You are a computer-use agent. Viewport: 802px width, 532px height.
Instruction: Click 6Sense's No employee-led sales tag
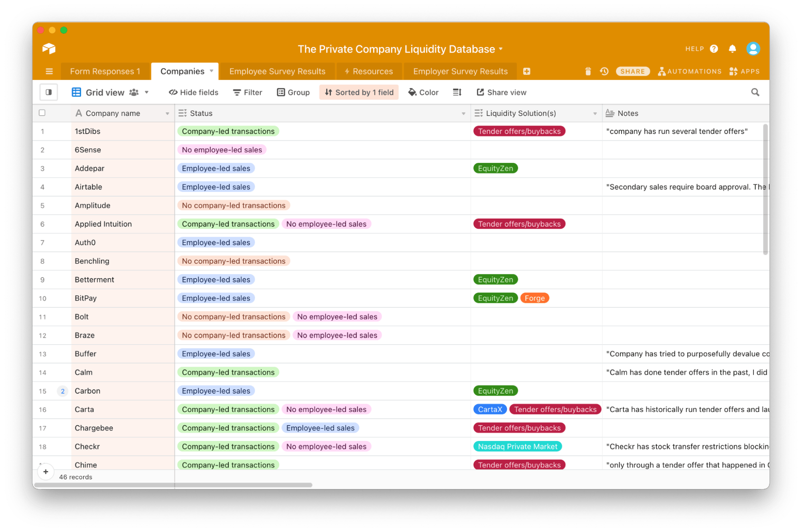click(222, 150)
